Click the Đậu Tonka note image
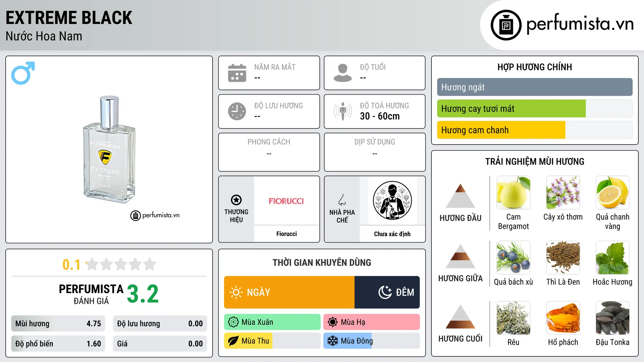The height and width of the screenshot is (362, 644). 613,318
